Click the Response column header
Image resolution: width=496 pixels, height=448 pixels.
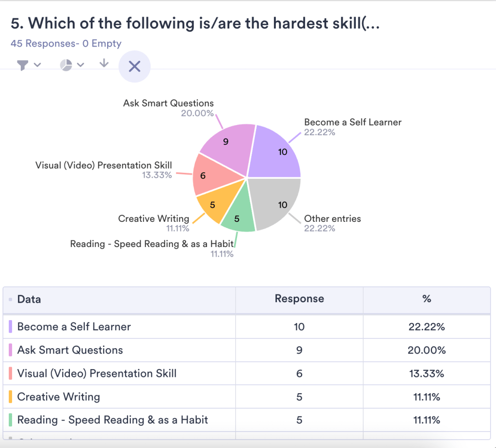click(x=299, y=299)
